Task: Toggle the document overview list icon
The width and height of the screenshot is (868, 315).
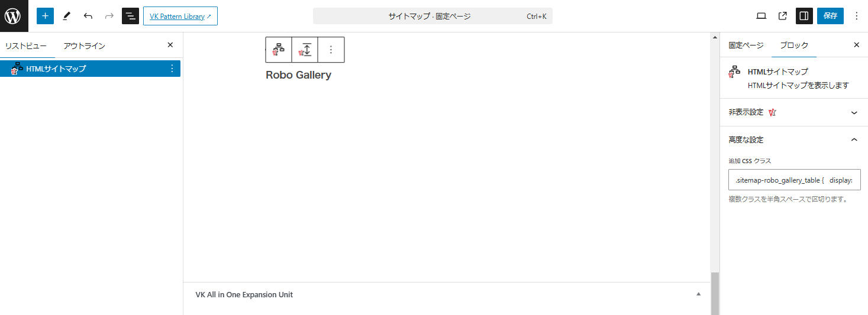Action: (130, 16)
